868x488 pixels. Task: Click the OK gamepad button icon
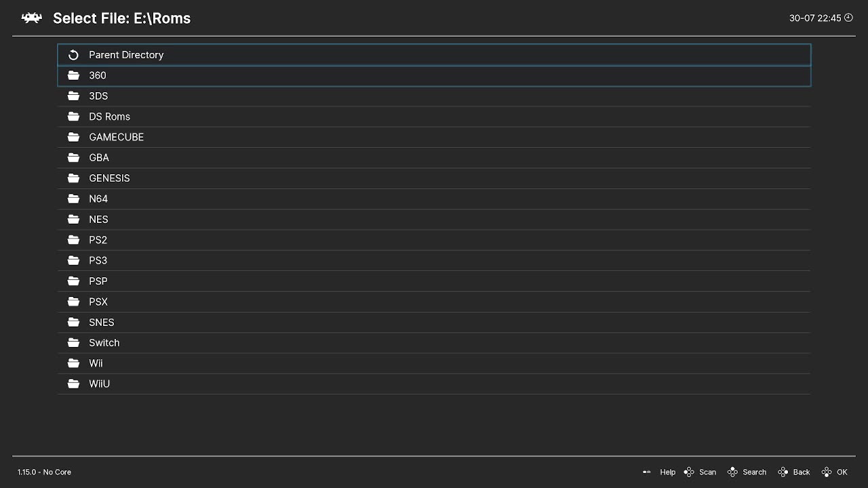tap(827, 472)
